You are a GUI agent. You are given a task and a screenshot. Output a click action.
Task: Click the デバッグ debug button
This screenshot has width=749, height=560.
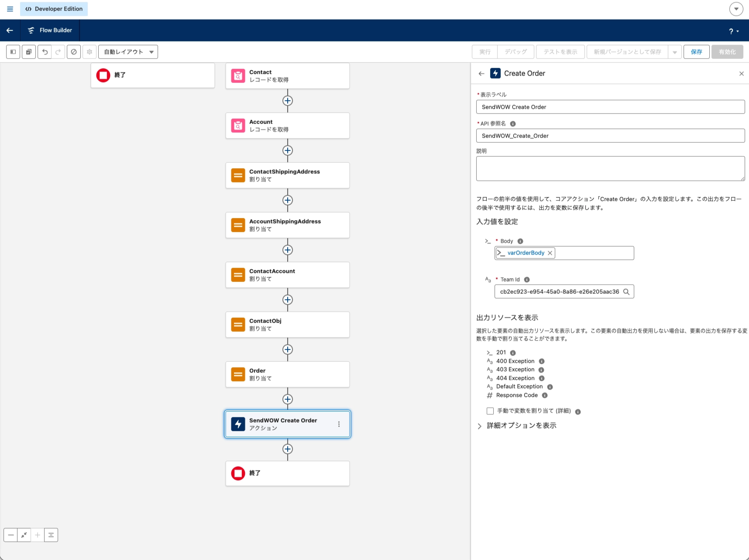[x=516, y=52]
